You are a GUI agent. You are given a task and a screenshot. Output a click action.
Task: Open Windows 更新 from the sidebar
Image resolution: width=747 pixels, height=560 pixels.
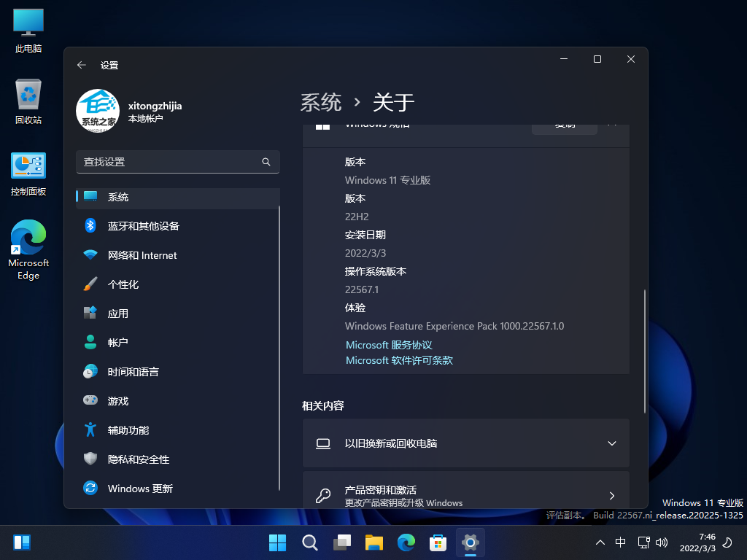coord(138,489)
